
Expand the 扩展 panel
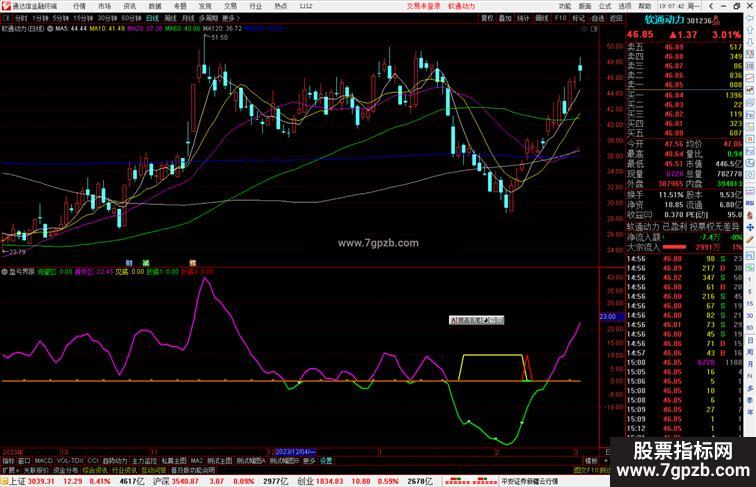10,470
